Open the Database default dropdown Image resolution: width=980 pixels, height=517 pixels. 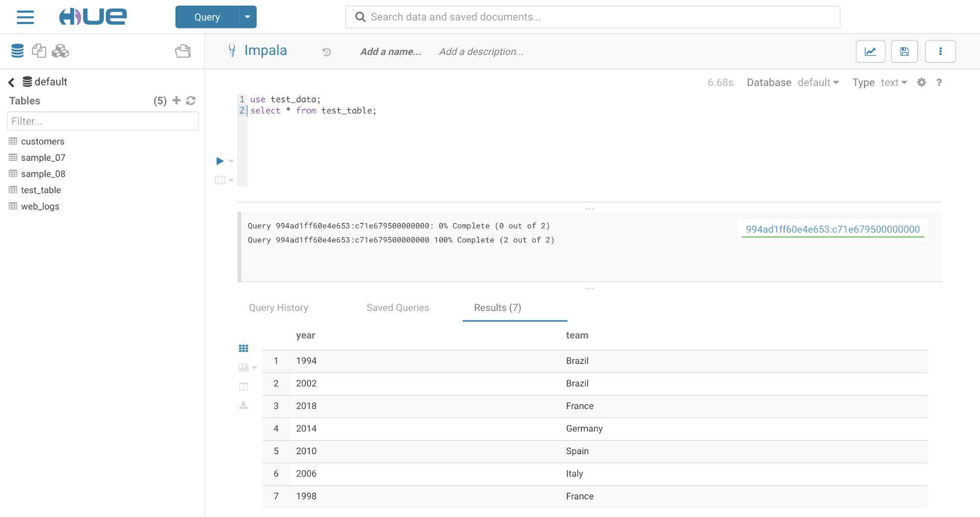(x=818, y=82)
